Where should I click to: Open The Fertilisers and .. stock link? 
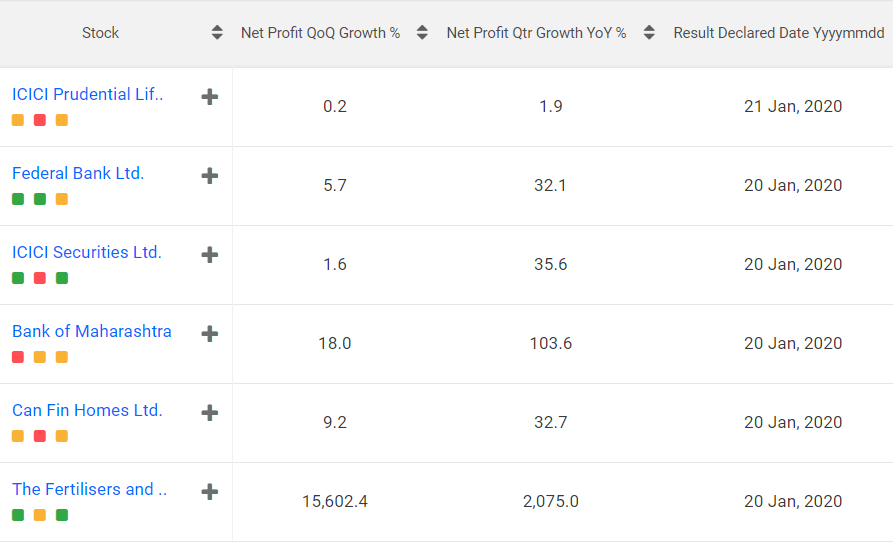[x=89, y=489]
